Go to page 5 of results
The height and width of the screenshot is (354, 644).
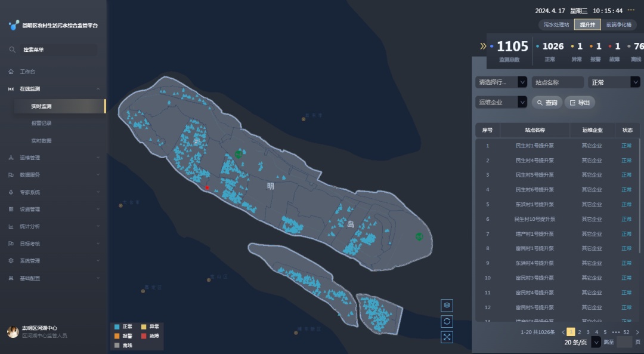pyautogui.click(x=605, y=332)
